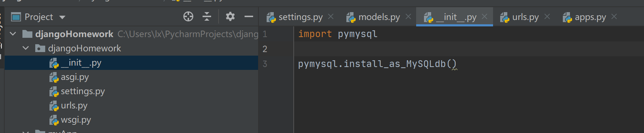The height and width of the screenshot is (133, 644).
Task: Click on pymysql.install_as_MySQLdb() code line
Action: pyautogui.click(x=377, y=64)
